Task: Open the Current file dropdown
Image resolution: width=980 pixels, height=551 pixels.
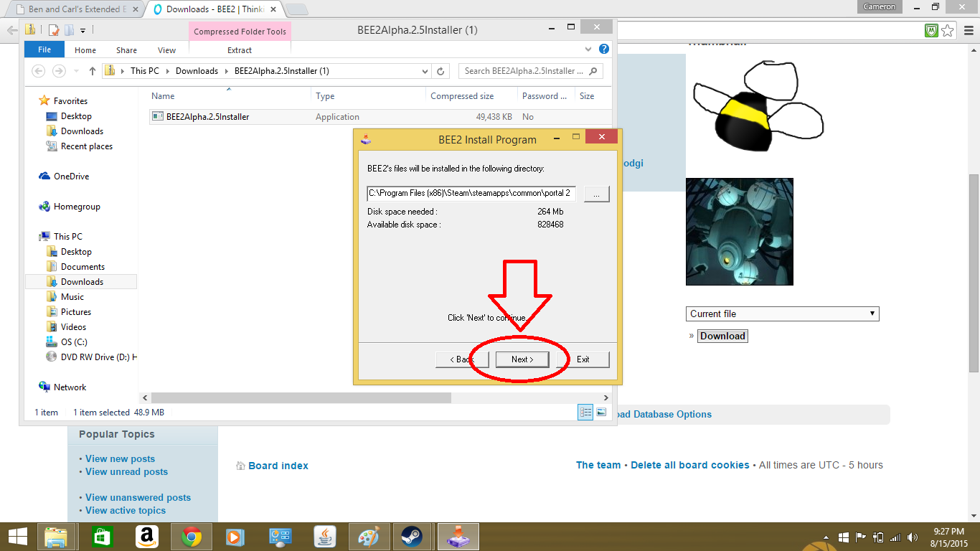Action: click(x=782, y=314)
